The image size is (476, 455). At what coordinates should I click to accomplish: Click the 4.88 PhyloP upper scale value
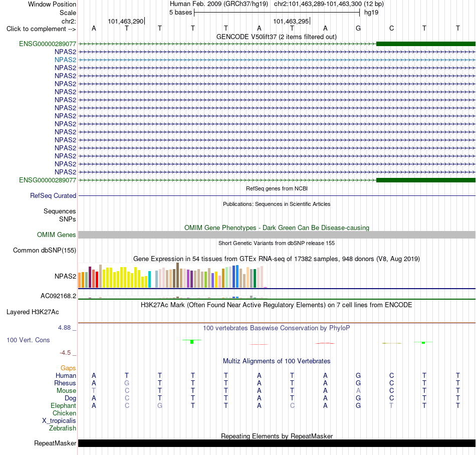click(x=64, y=328)
